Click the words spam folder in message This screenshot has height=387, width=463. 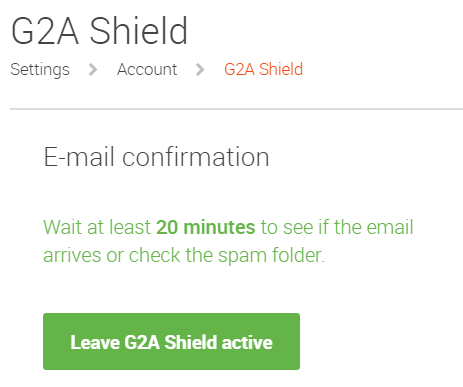pos(271,256)
